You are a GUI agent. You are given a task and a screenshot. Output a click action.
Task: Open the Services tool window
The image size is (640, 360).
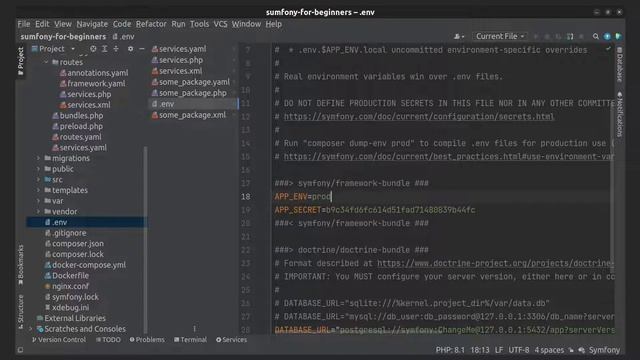pyautogui.click(x=231, y=340)
